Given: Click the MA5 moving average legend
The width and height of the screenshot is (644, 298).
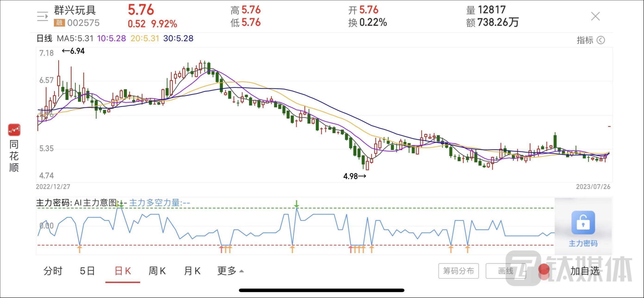Looking at the screenshot, I should 75,38.
